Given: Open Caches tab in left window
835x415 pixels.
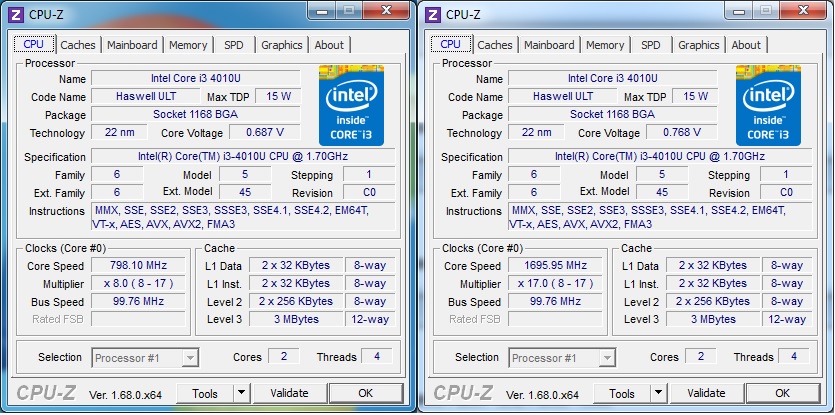Looking at the screenshot, I should (78, 45).
